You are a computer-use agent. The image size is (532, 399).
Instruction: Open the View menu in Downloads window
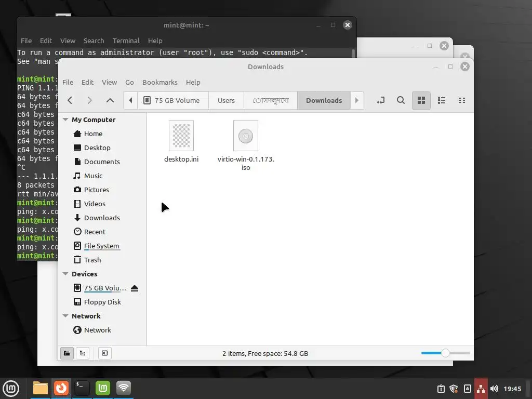[x=109, y=82]
